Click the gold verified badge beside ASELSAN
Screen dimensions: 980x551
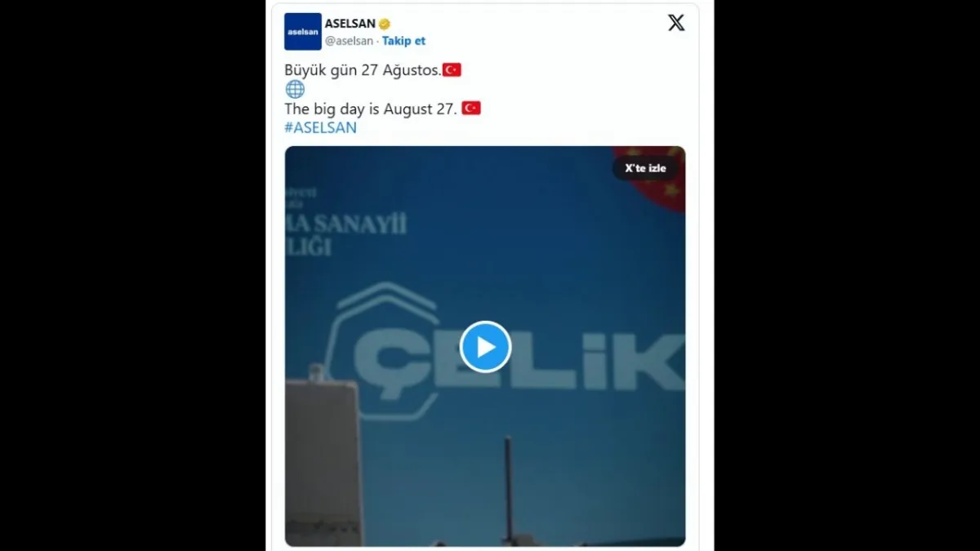pyautogui.click(x=385, y=24)
